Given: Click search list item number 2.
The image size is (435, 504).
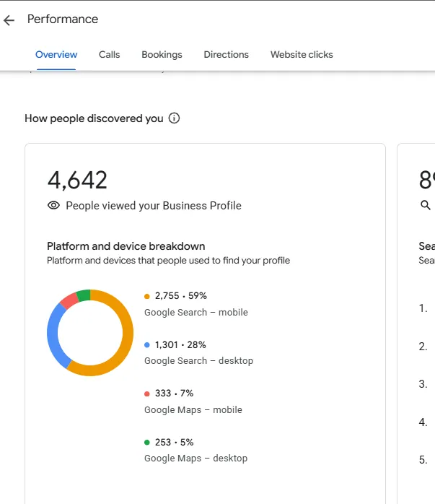Looking at the screenshot, I should click(423, 347).
